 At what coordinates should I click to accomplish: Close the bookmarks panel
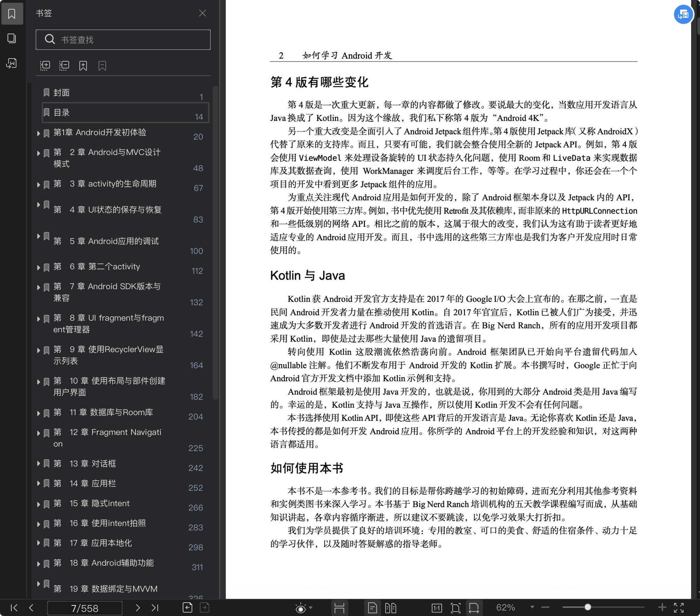203,13
